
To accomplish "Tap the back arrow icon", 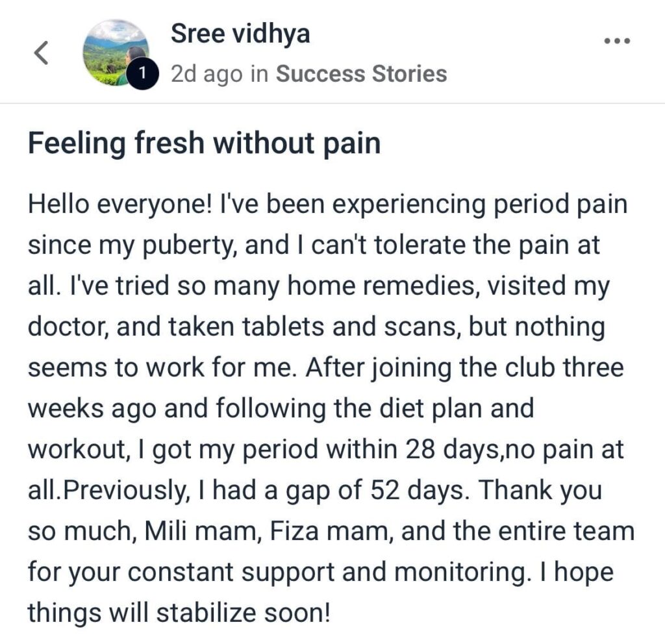I will tap(41, 53).
